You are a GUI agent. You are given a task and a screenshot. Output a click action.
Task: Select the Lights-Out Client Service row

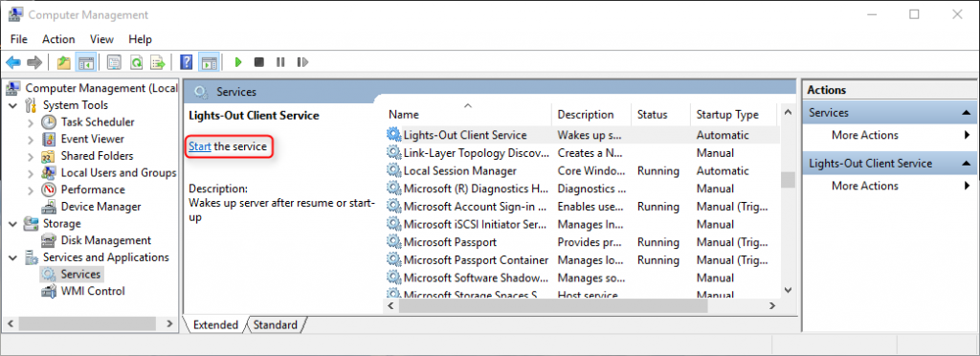[x=581, y=134]
